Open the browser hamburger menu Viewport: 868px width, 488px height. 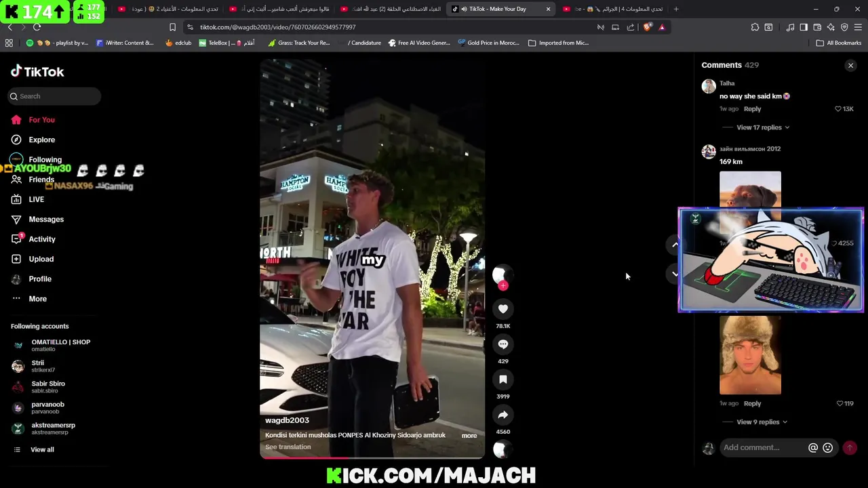pyautogui.click(x=858, y=27)
